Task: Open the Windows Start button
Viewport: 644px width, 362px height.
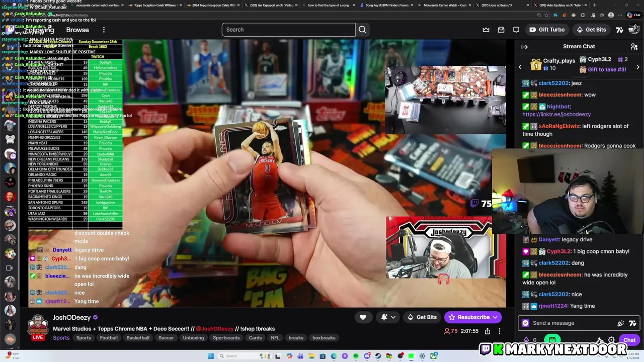Action: pyautogui.click(x=211, y=356)
